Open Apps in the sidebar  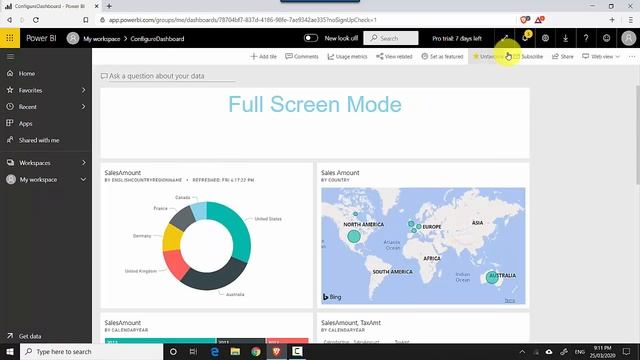pyautogui.click(x=25, y=123)
